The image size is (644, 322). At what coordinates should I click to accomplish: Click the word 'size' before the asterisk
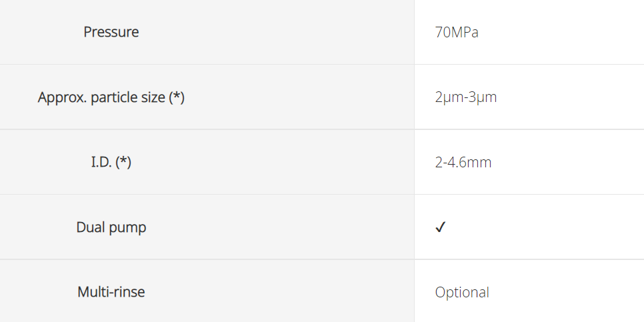pos(151,97)
